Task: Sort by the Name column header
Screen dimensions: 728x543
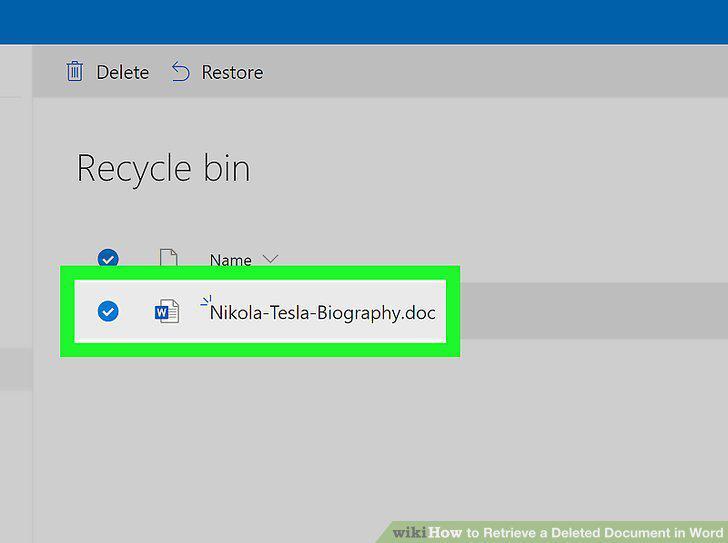Action: (230, 260)
